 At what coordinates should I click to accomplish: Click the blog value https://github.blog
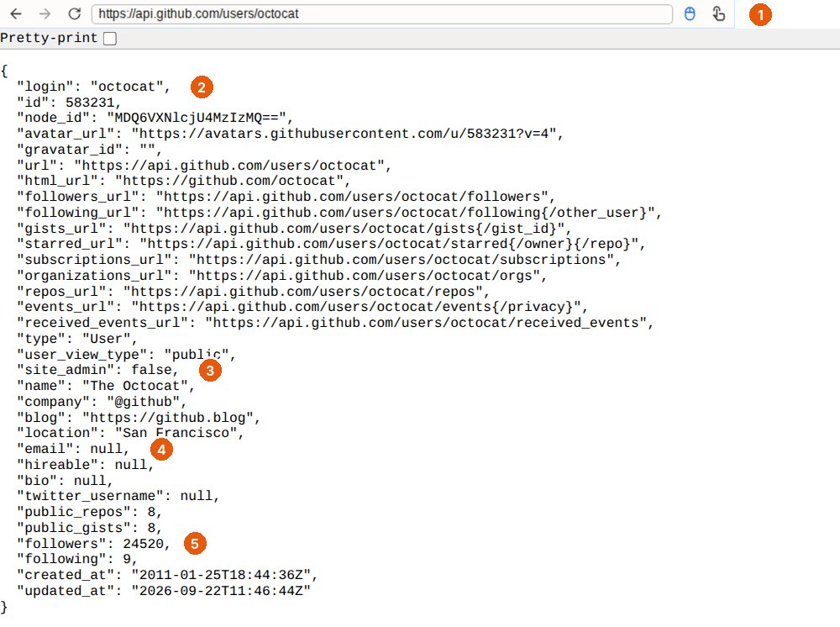click(168, 418)
